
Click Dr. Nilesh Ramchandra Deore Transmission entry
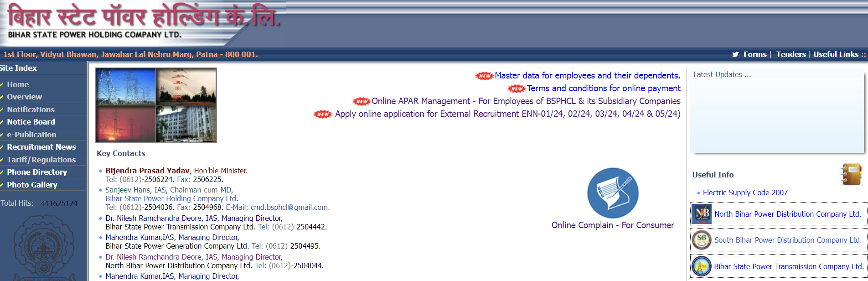click(216, 223)
